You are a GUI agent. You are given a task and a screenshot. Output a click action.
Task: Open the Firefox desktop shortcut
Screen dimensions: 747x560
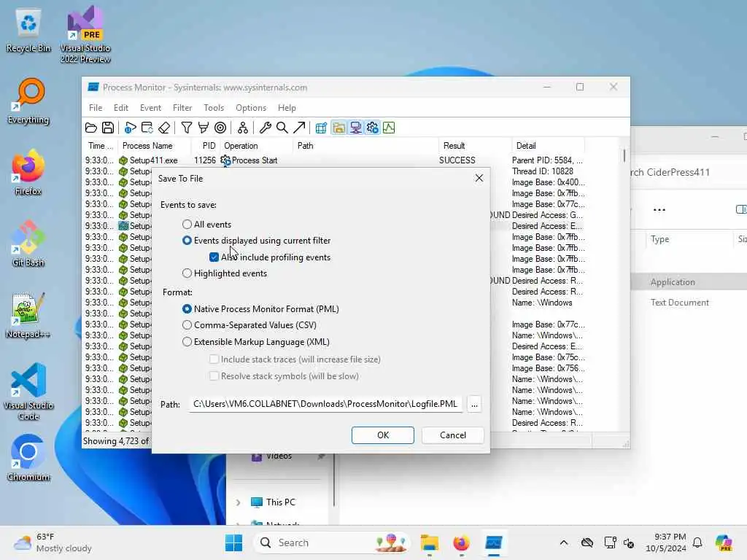28,173
